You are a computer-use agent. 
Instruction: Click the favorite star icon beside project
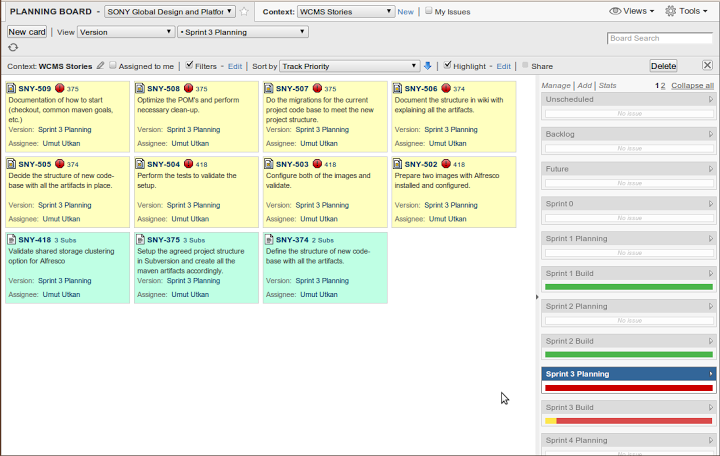tap(244, 11)
